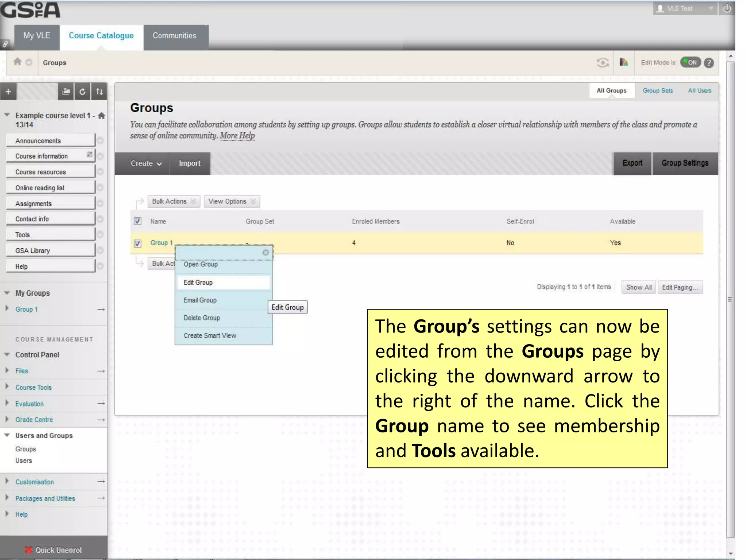This screenshot has width=747, height=560.
Task: Open Group Settings
Action: point(685,163)
